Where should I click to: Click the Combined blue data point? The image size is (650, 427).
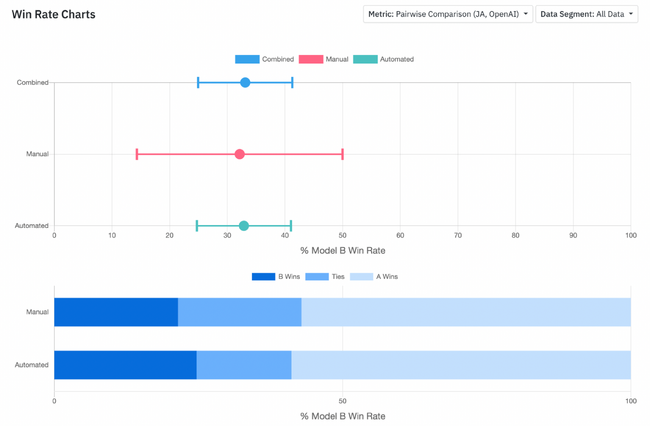click(x=245, y=82)
